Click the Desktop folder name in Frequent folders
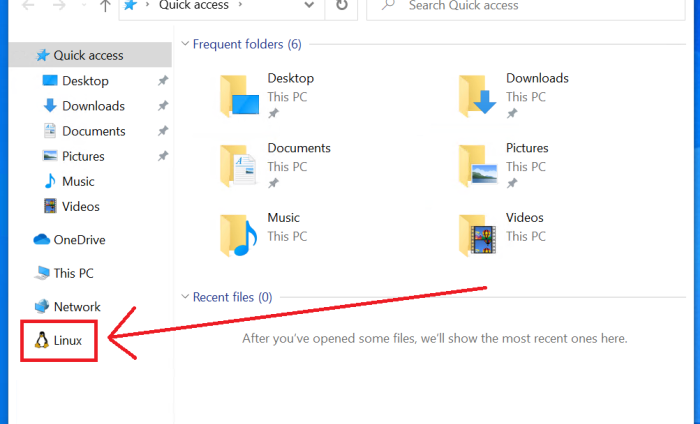The image size is (700, 424). pyautogui.click(x=291, y=78)
